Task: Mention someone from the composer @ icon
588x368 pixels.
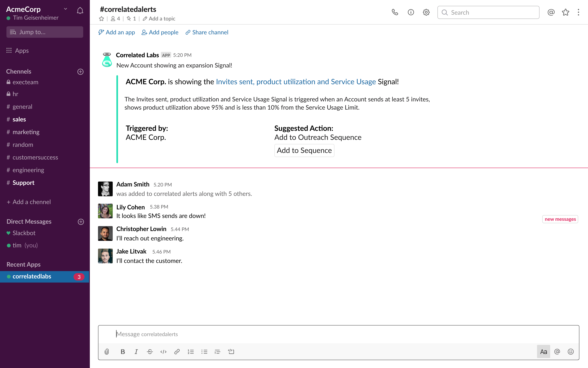Action: tap(557, 352)
